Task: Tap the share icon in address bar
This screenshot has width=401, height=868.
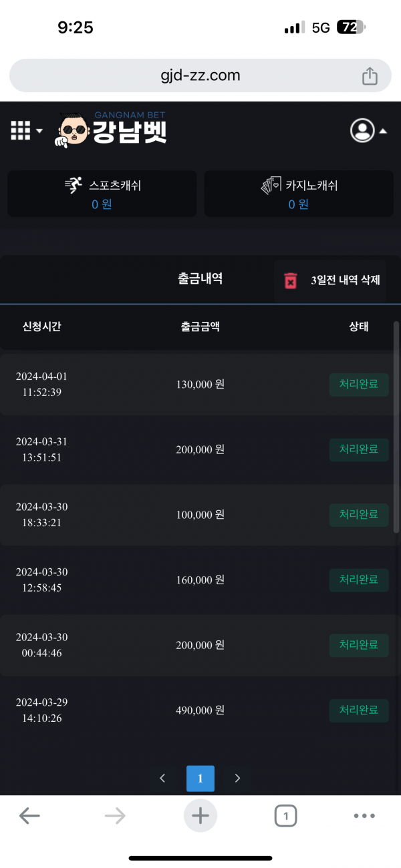Action: pyautogui.click(x=370, y=76)
